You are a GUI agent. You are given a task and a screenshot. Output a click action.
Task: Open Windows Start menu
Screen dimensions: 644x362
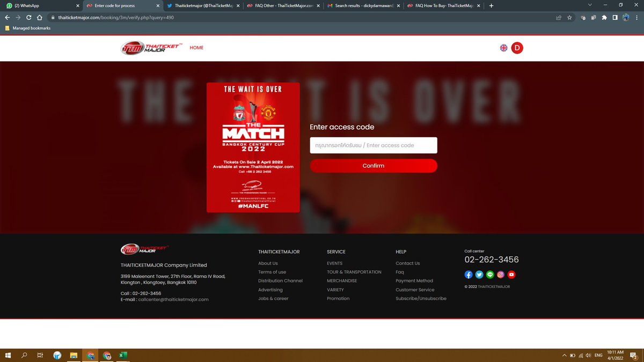[8, 355]
